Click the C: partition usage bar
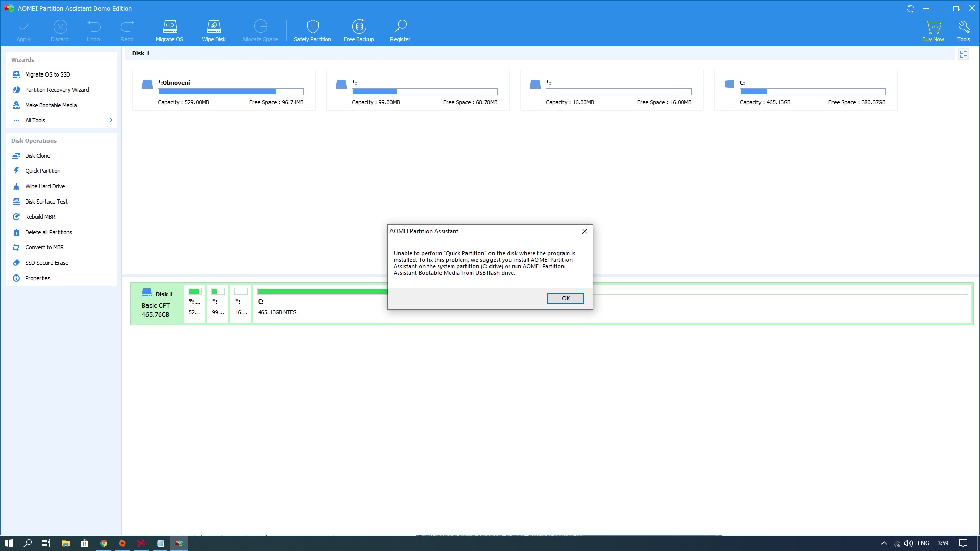Image resolution: width=980 pixels, height=551 pixels. 812,92
